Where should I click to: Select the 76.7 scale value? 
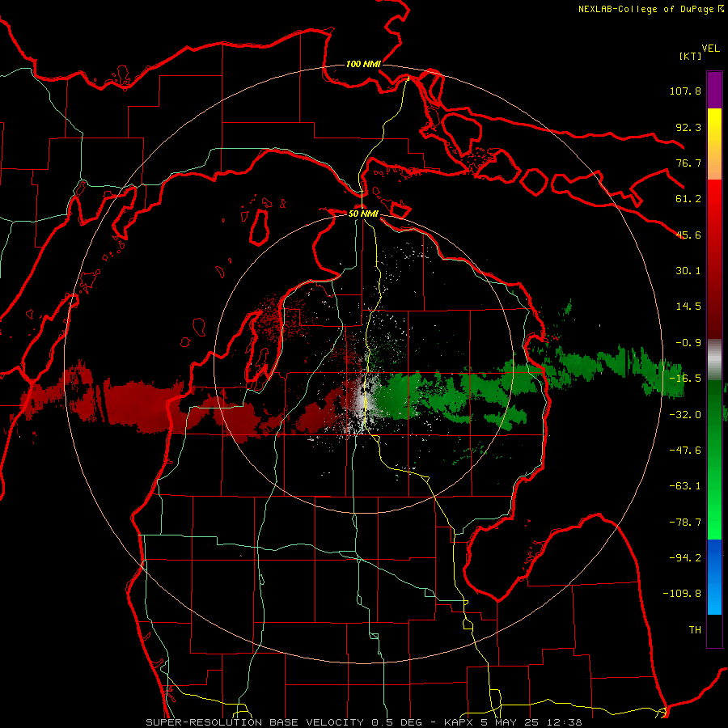tap(688, 163)
